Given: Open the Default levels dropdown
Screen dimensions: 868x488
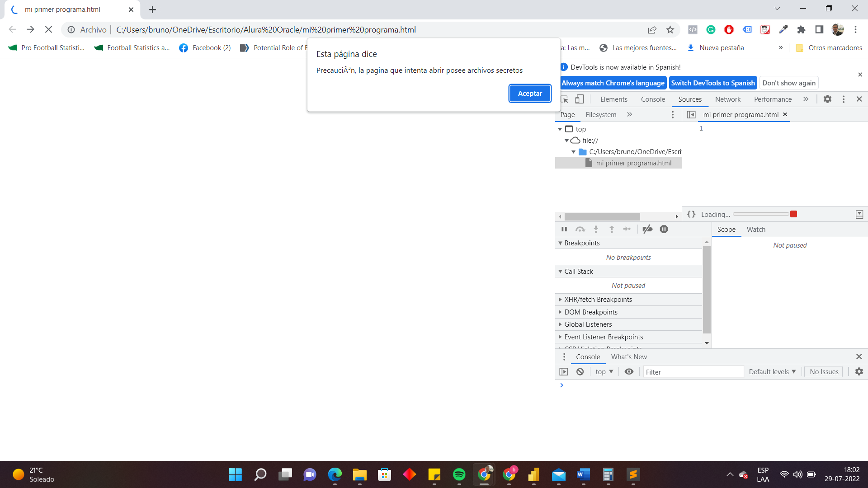Looking at the screenshot, I should point(772,372).
